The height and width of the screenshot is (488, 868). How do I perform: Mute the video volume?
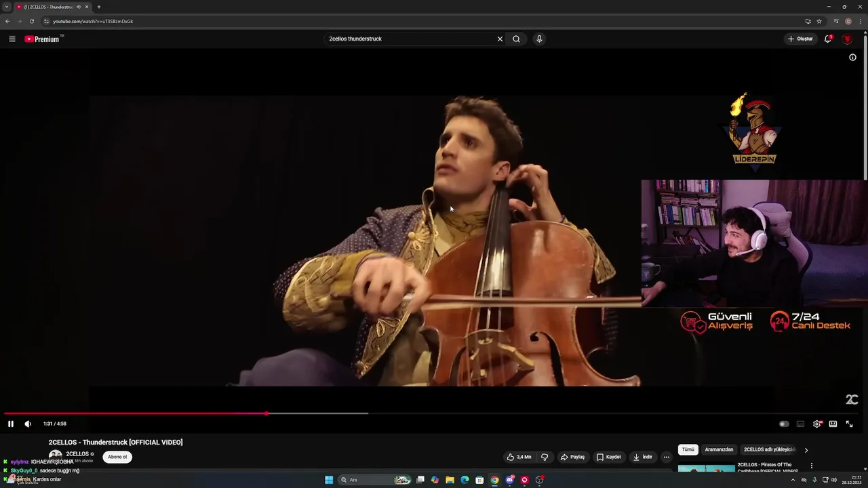click(28, 424)
